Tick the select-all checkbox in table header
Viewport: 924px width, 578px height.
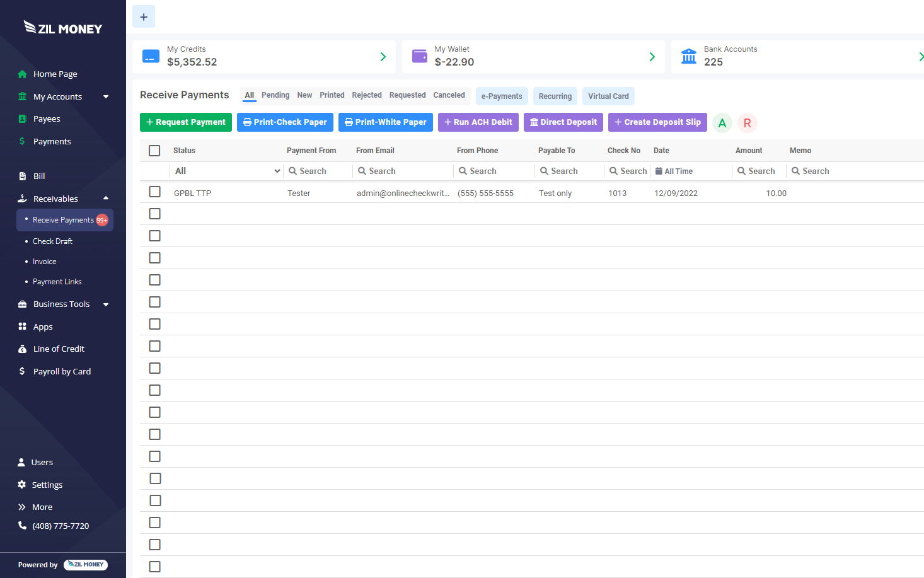[x=154, y=151]
